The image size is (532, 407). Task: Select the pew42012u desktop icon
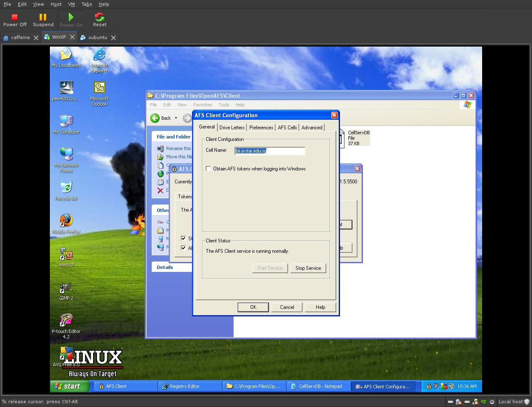[x=66, y=91]
